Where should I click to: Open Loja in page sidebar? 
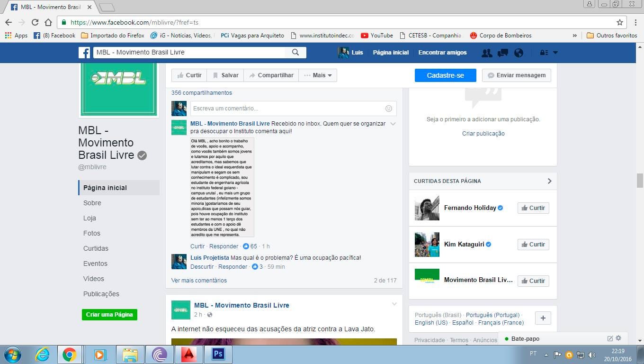(89, 218)
